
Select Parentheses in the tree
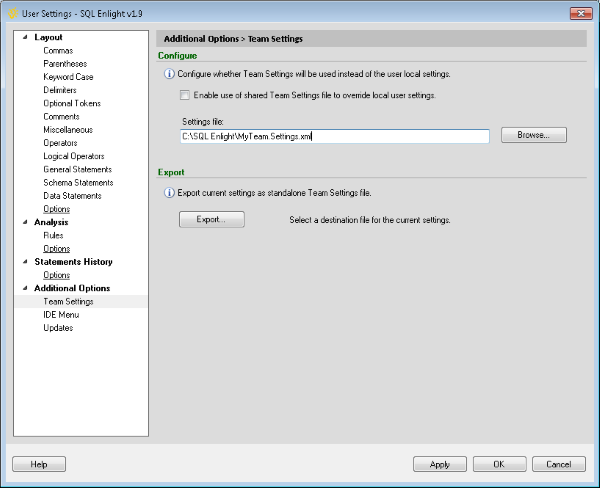(x=65, y=64)
